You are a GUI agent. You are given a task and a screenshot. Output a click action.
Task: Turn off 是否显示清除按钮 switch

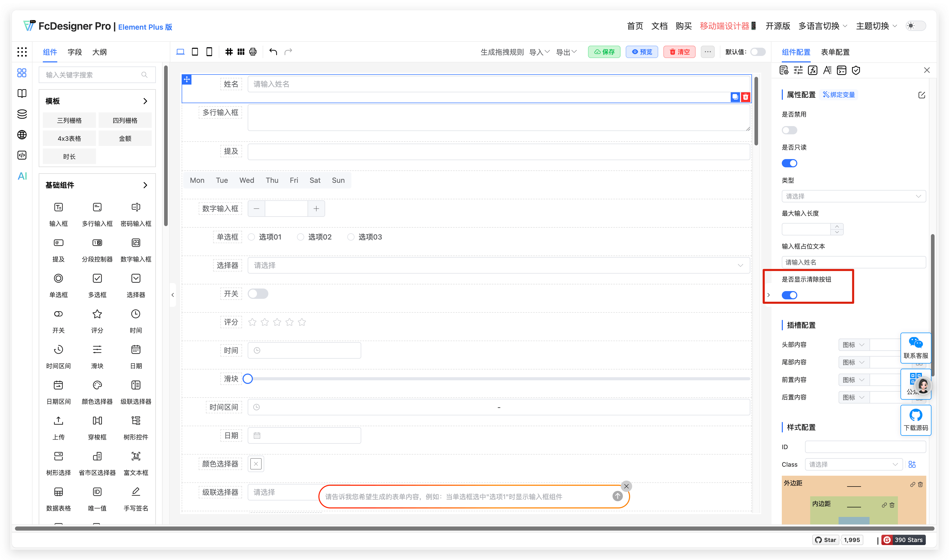pyautogui.click(x=789, y=295)
